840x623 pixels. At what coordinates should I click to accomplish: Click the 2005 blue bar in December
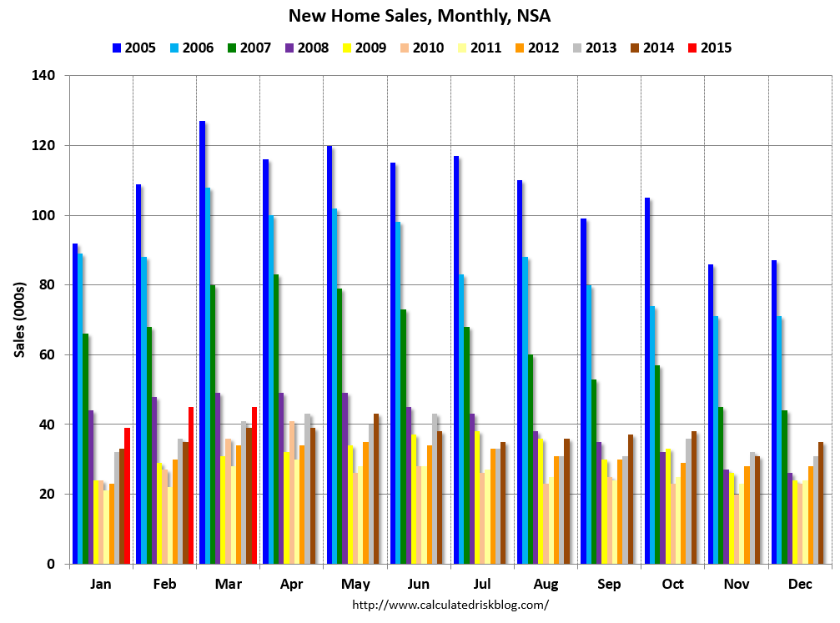click(774, 412)
